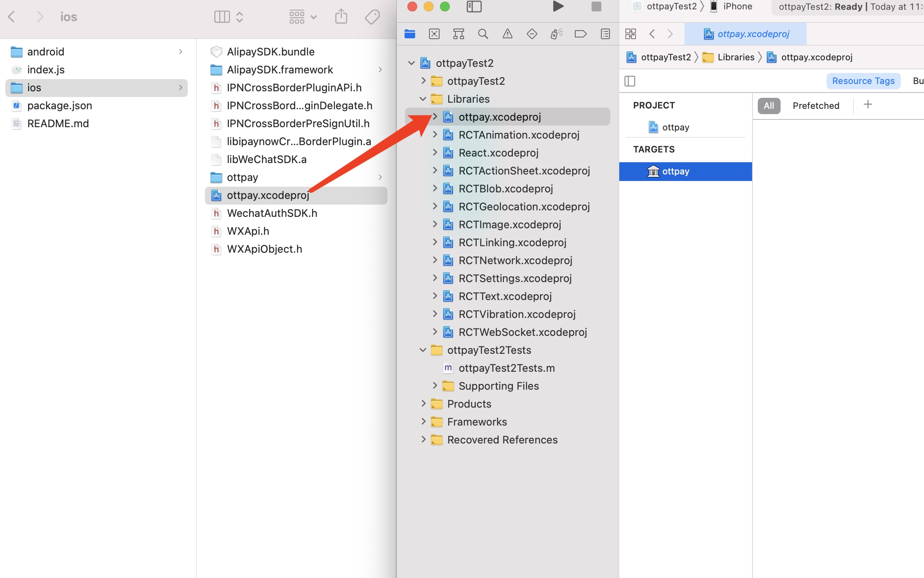Expand the ottpayTest2 folder group

(x=423, y=81)
